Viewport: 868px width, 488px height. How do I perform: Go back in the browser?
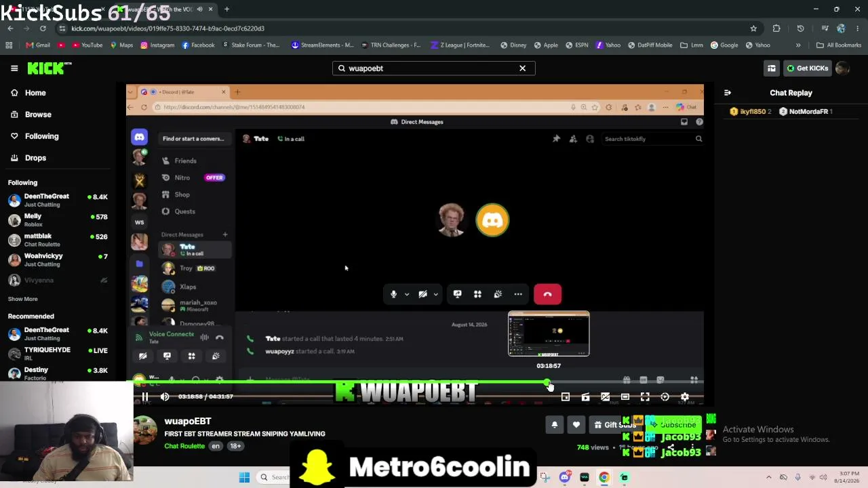point(10,28)
